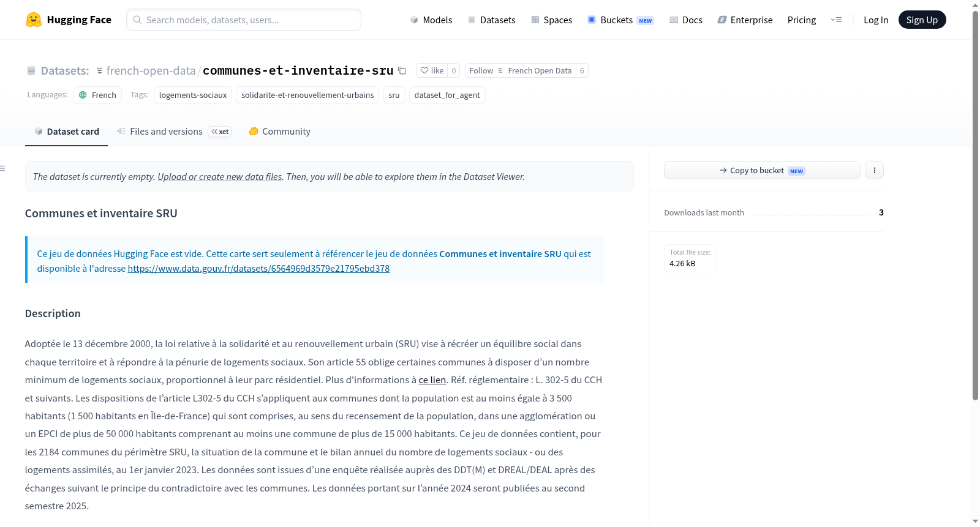Follow French Open Data organization
The height and width of the screenshot is (527, 980).
tap(521, 70)
